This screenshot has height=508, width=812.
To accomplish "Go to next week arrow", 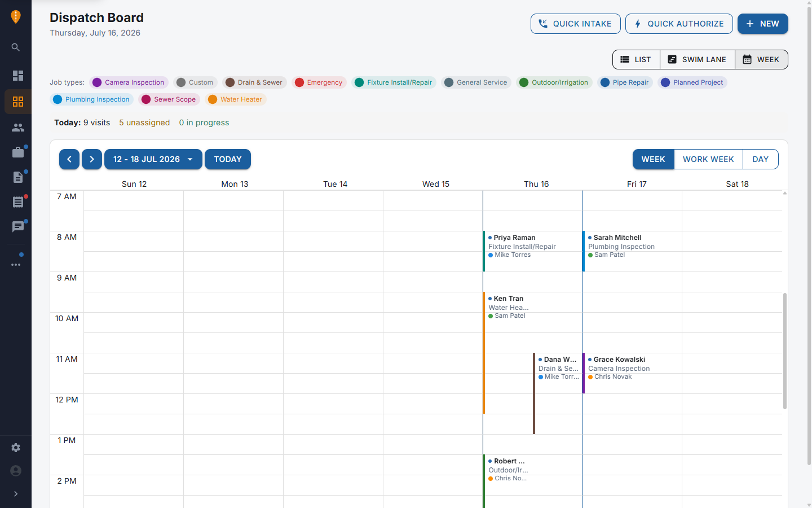I will click(92, 159).
